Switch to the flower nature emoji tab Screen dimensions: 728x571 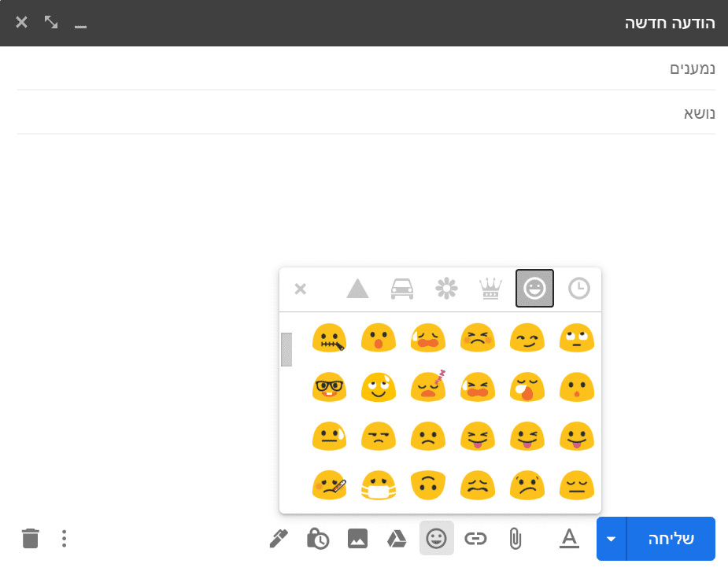[446, 289]
